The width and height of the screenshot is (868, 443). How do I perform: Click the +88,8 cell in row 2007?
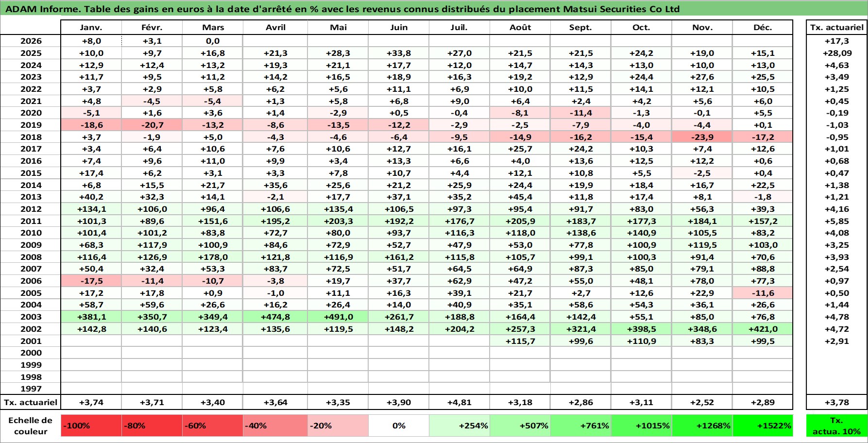point(763,269)
